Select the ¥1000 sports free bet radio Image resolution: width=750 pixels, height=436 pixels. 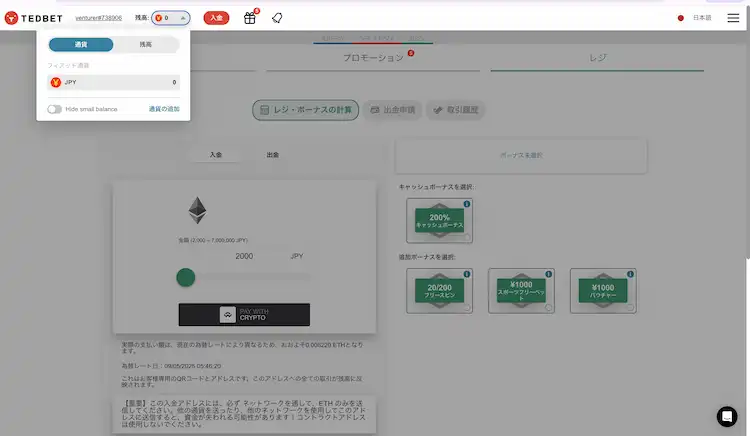[548, 307]
